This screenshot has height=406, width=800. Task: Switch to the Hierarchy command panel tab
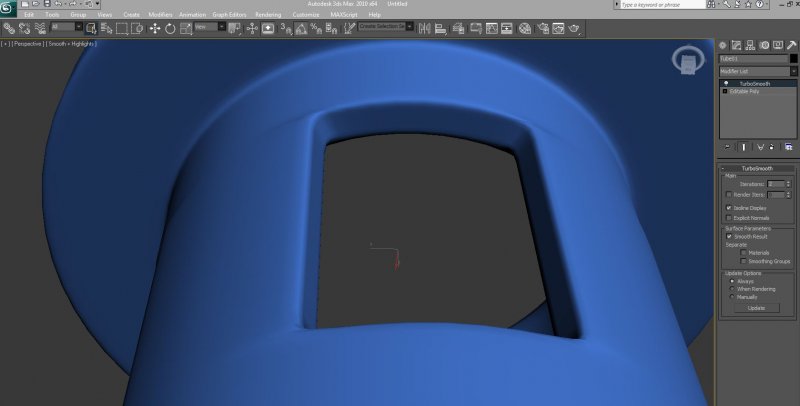click(750, 45)
